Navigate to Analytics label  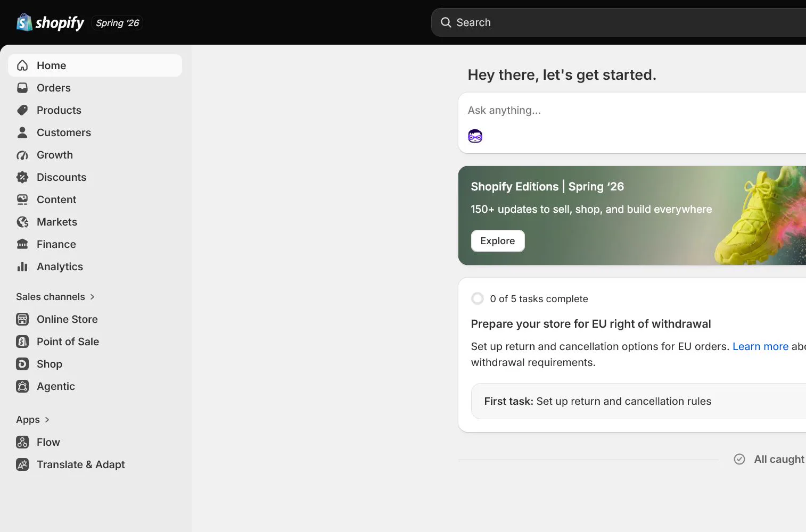(60, 267)
